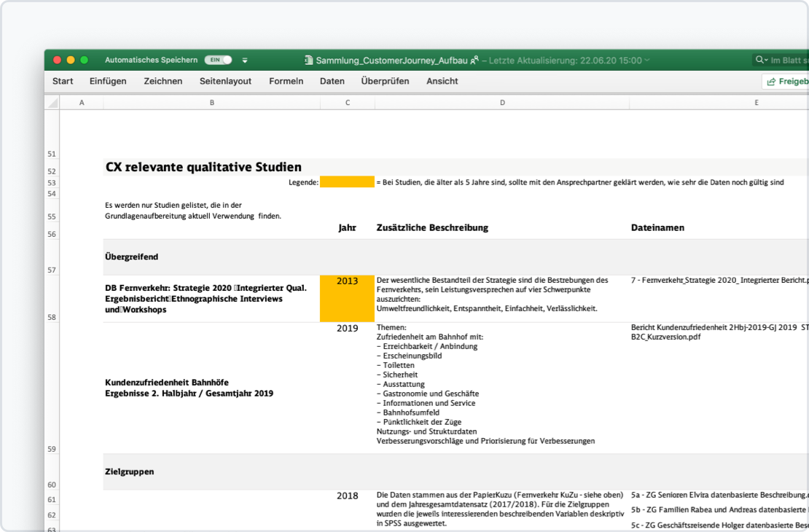Expand the Letzte Aktualisierung version dropdown
This screenshot has height=532, width=809.
point(647,60)
